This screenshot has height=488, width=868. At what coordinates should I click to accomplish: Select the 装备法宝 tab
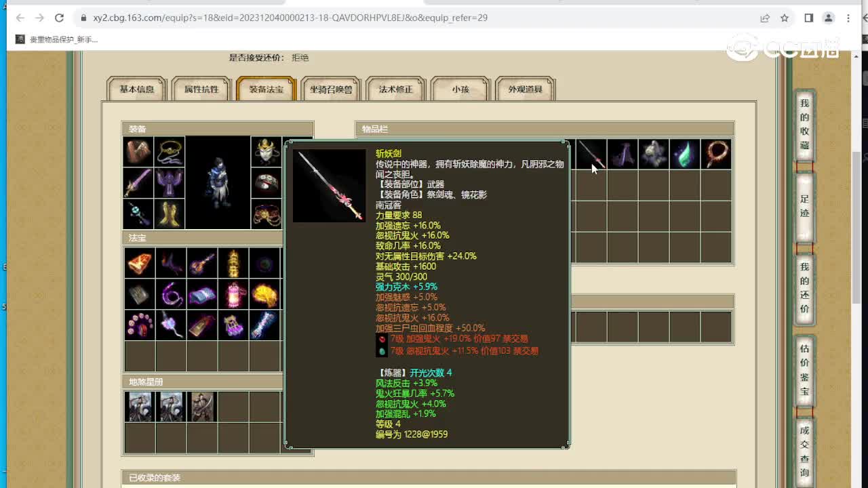[266, 89]
